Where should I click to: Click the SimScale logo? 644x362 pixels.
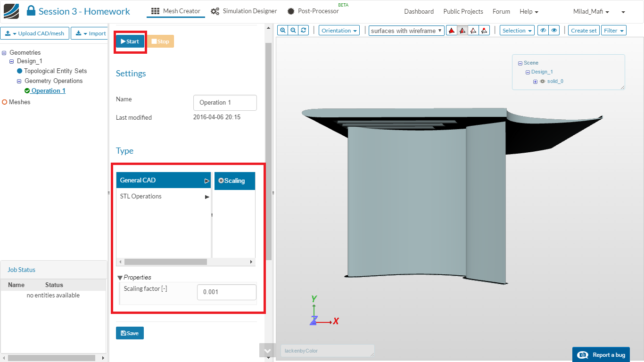(x=11, y=11)
